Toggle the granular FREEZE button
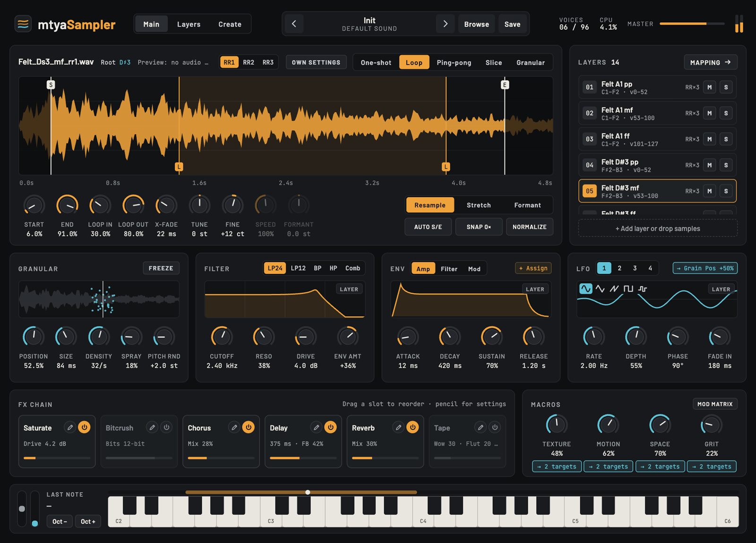Image resolution: width=756 pixels, height=543 pixels. [161, 268]
